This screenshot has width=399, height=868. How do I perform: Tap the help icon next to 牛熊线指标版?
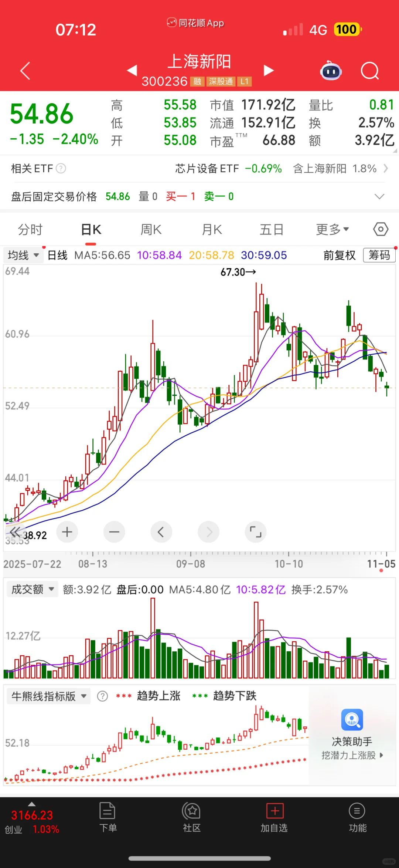(102, 696)
